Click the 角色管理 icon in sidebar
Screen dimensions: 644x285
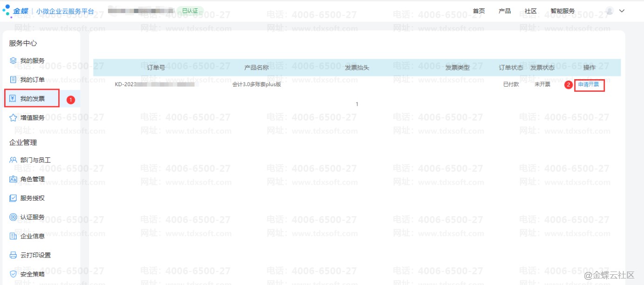[13, 179]
